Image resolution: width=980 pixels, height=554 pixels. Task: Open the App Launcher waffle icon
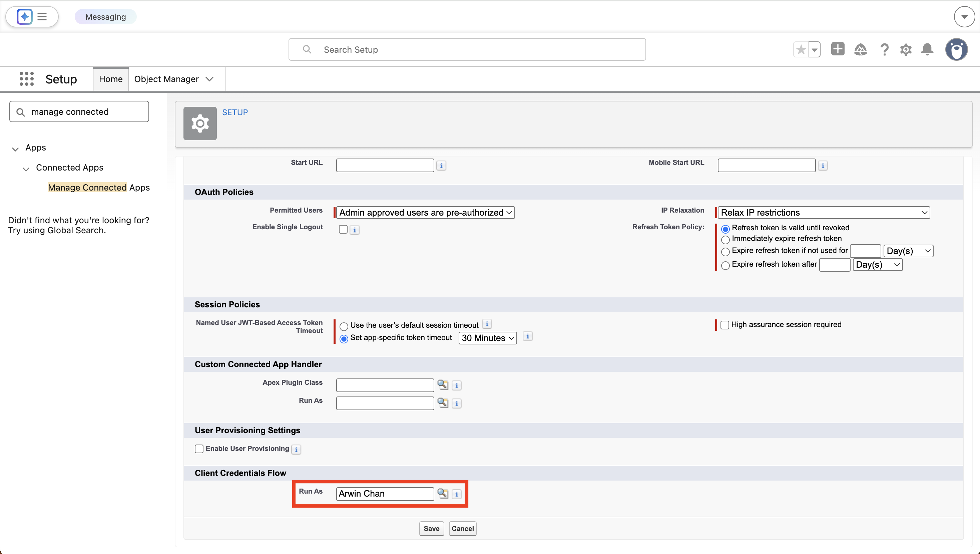coord(26,79)
